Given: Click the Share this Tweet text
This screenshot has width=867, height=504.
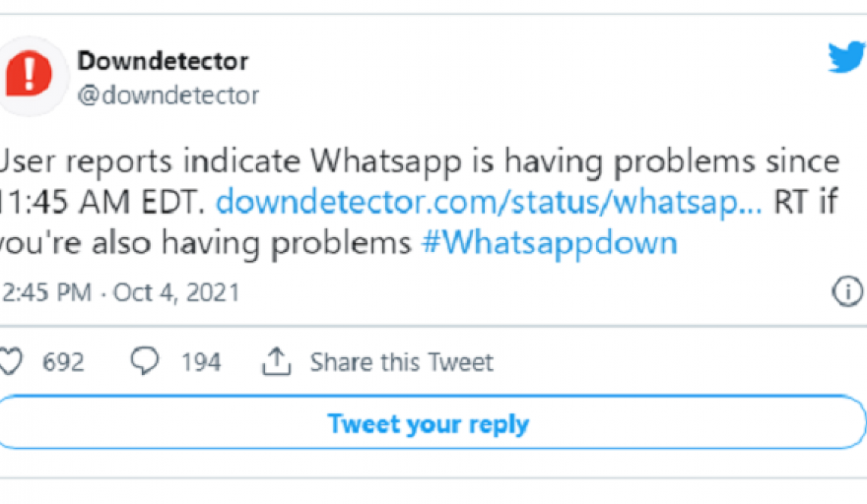Looking at the screenshot, I should pos(401,362).
